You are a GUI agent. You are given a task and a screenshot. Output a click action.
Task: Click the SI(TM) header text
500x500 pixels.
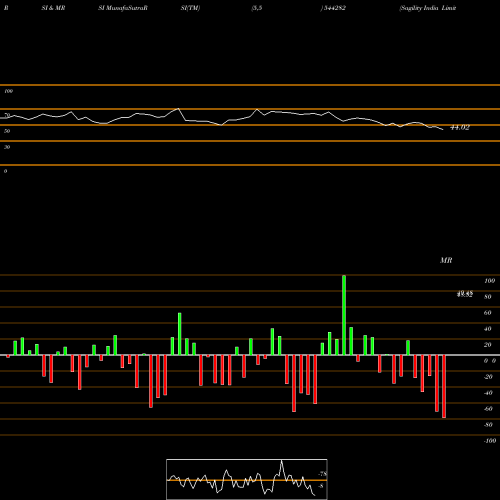[x=190, y=8]
